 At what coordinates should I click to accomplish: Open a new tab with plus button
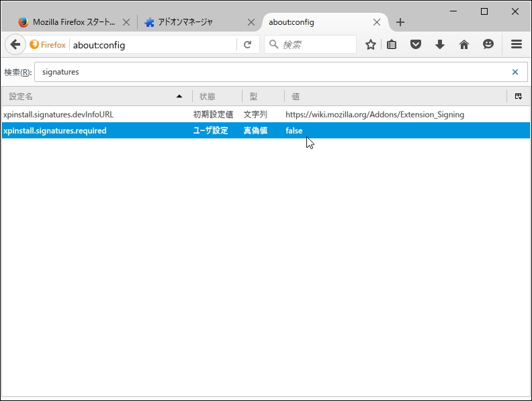(x=400, y=22)
